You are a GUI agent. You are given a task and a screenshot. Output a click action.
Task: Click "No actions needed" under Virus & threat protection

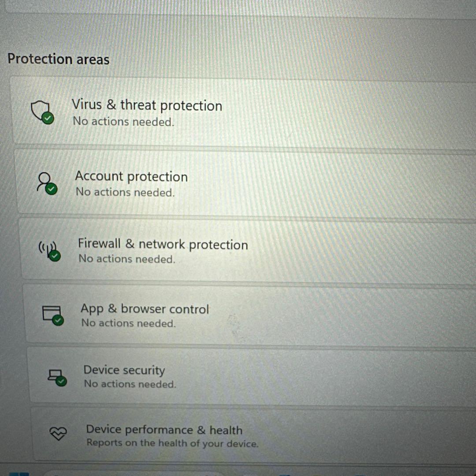123,121
